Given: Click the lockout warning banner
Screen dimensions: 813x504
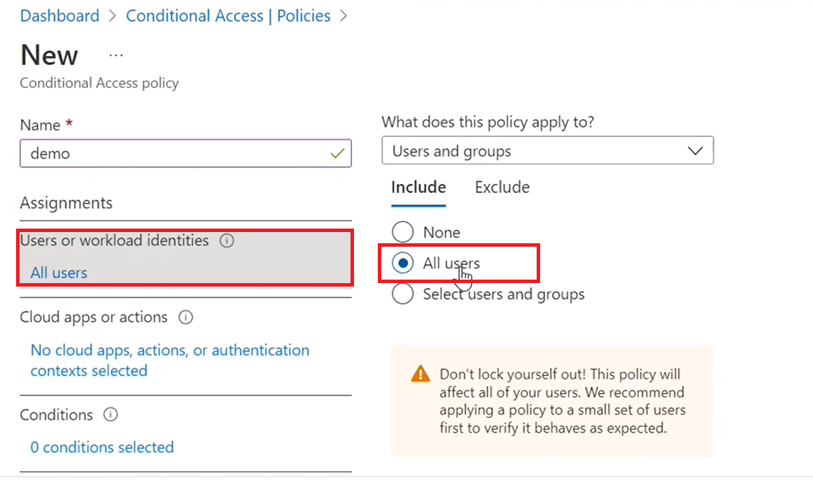Looking at the screenshot, I should point(553,400).
